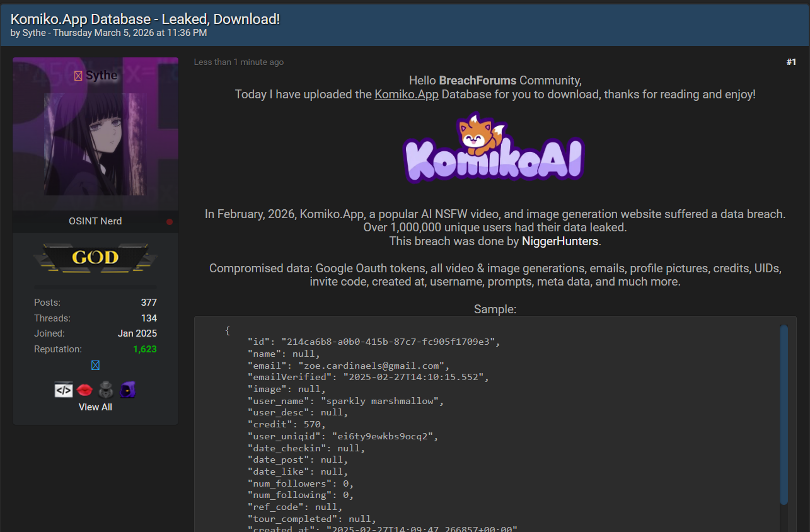Image resolution: width=810 pixels, height=532 pixels.
Task: Click the thread title in the header bar
Action: [145, 19]
